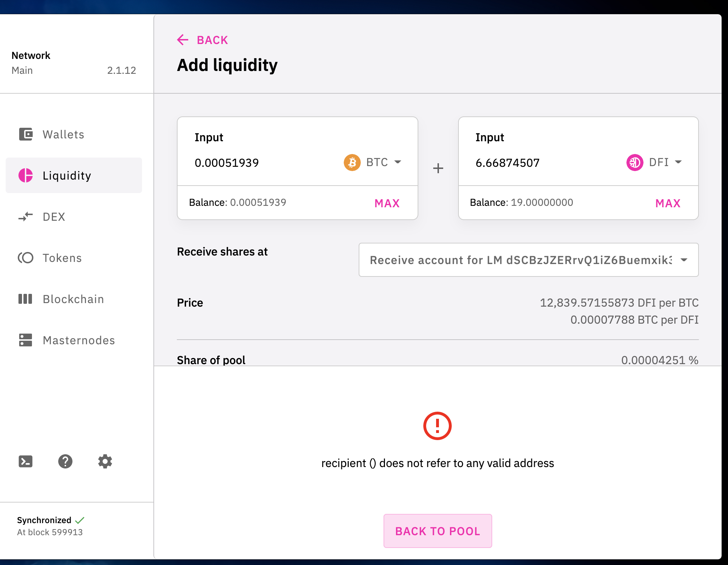Click MAX for the DFI balance
This screenshot has width=728, height=565.
pyautogui.click(x=668, y=203)
